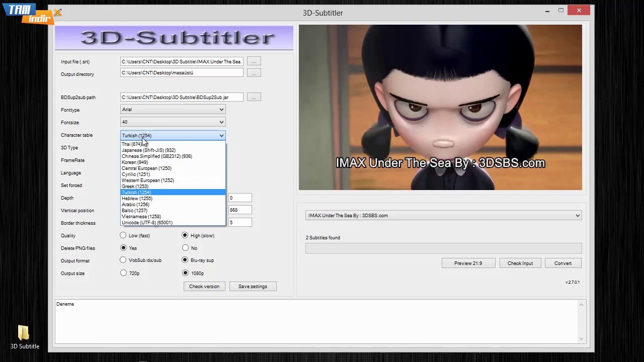Choose Japanese (Shift-JIS) (932) from list
The image size is (644, 362).
point(173,150)
